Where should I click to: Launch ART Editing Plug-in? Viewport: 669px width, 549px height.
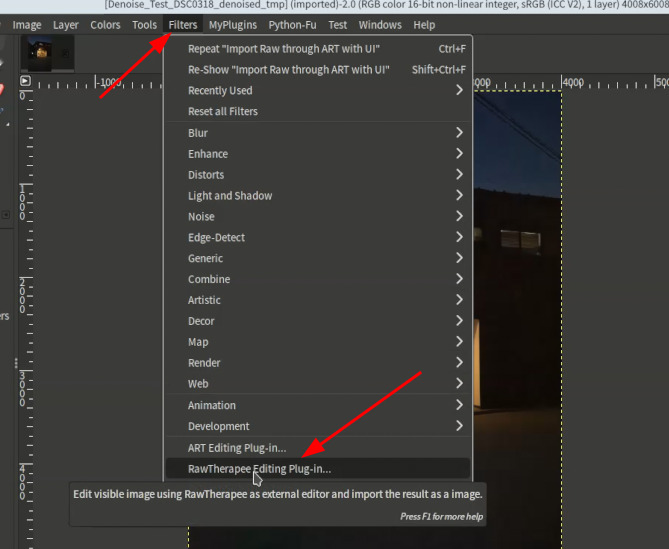[318, 448]
